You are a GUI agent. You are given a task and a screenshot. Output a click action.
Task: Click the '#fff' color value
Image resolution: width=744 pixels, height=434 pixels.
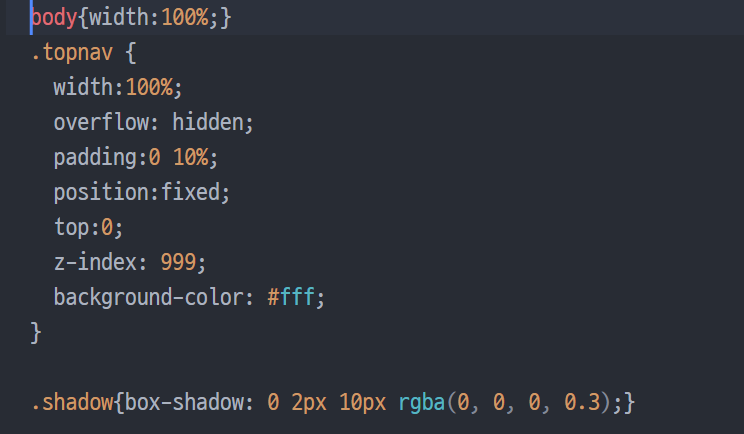(x=290, y=297)
